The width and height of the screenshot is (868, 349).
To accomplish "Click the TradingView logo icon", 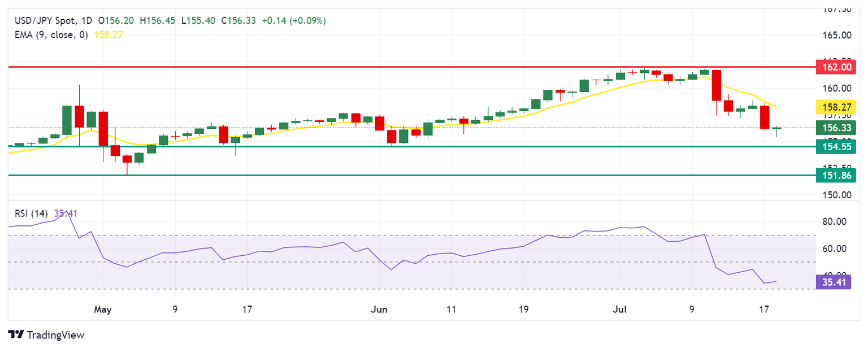I will (x=15, y=335).
